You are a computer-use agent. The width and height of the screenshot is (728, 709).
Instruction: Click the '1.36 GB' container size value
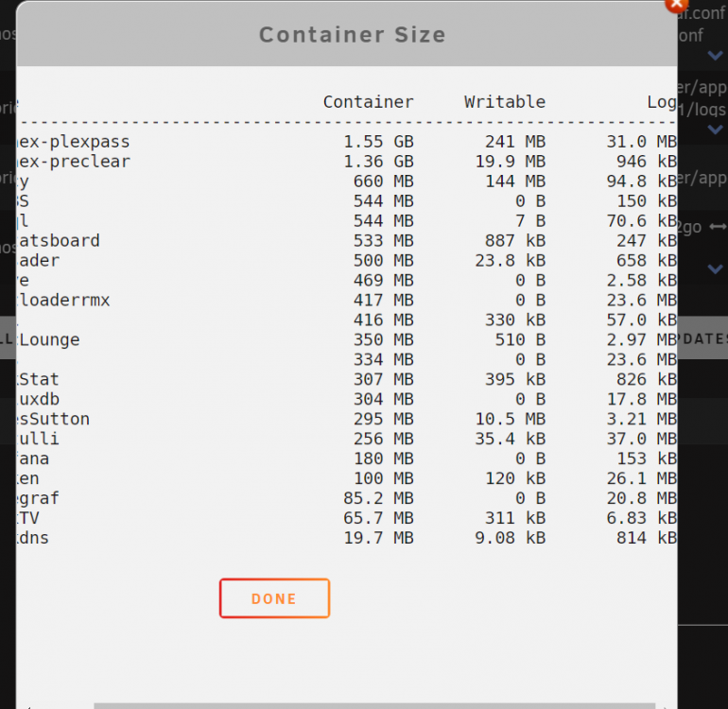tap(378, 162)
